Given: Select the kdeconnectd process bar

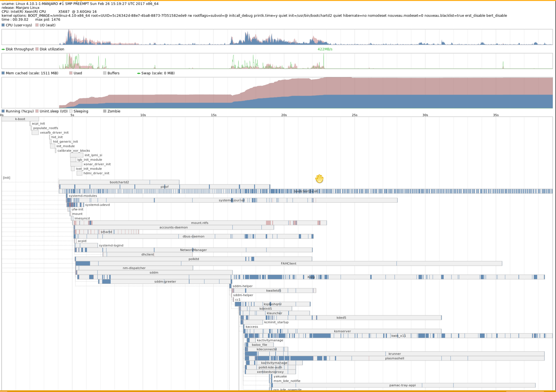Looking at the screenshot, I should [x=266, y=349].
